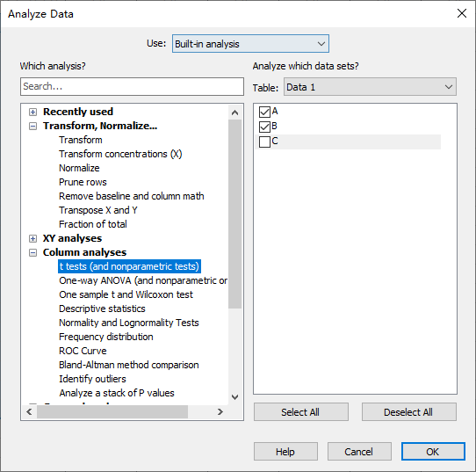Choose Descriptive statistics

(x=102, y=309)
